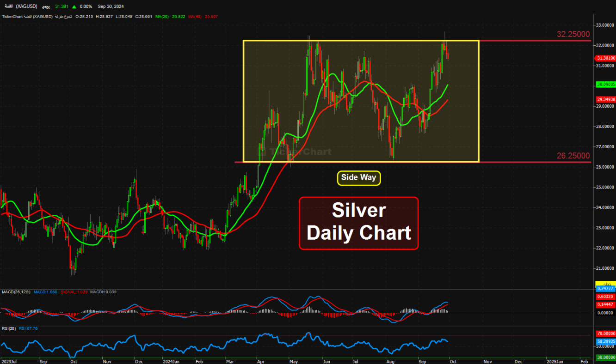The image size is (616, 364).
Task: Click the last price 31.381 in header
Action: click(x=62, y=6)
